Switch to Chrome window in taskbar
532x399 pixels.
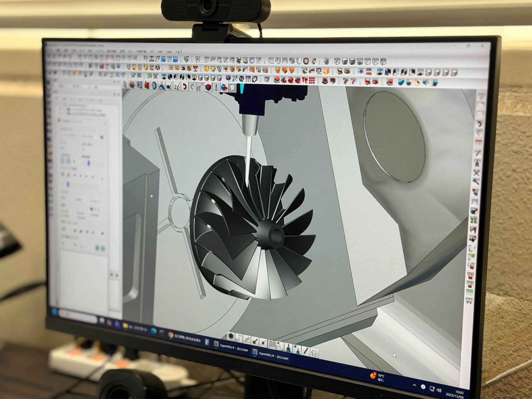pyautogui.click(x=171, y=335)
